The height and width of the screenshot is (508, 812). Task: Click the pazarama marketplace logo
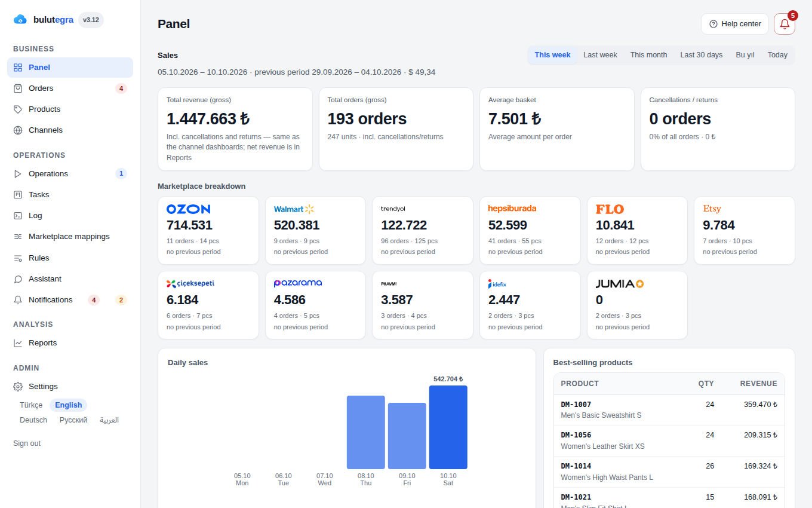pos(298,283)
